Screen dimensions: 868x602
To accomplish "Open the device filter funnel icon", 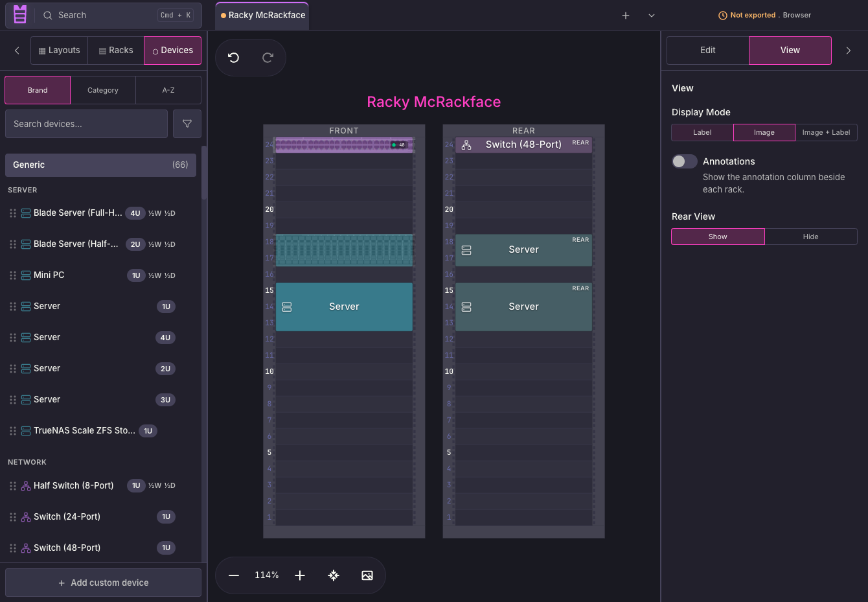I will point(187,124).
